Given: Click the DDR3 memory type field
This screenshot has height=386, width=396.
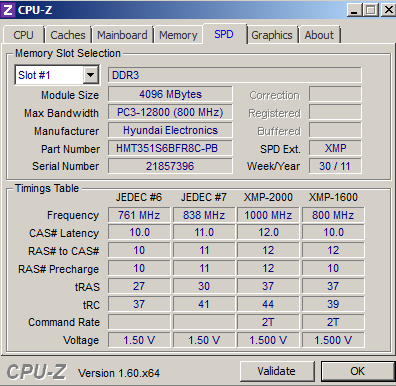Looking at the screenshot, I should coord(235,75).
